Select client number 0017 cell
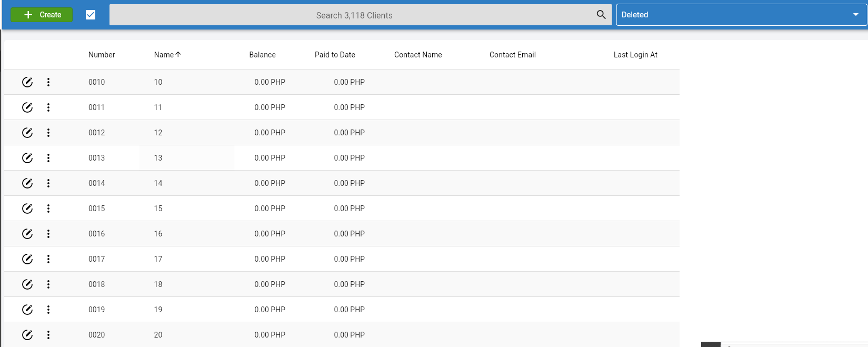The height and width of the screenshot is (347, 868). tap(97, 259)
